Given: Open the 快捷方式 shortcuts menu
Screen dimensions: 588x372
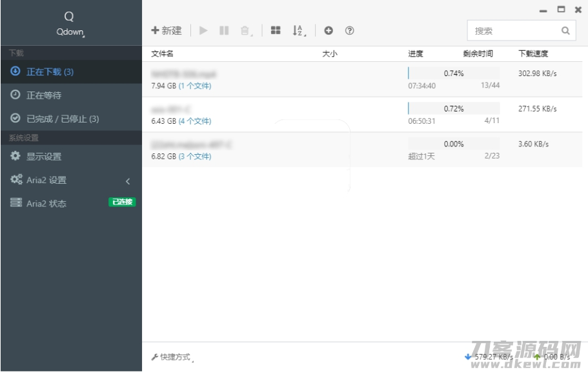Looking at the screenshot, I should point(172,357).
